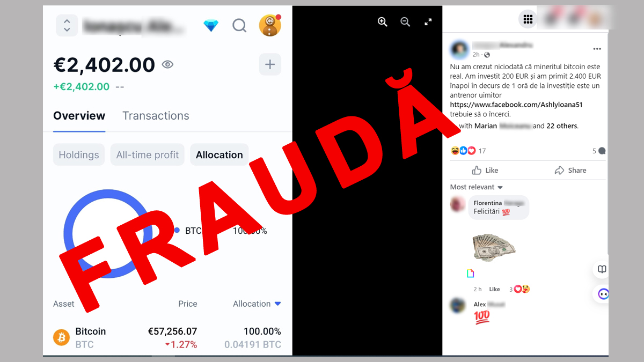Open the Facebook apps grid menu

pyautogui.click(x=528, y=19)
